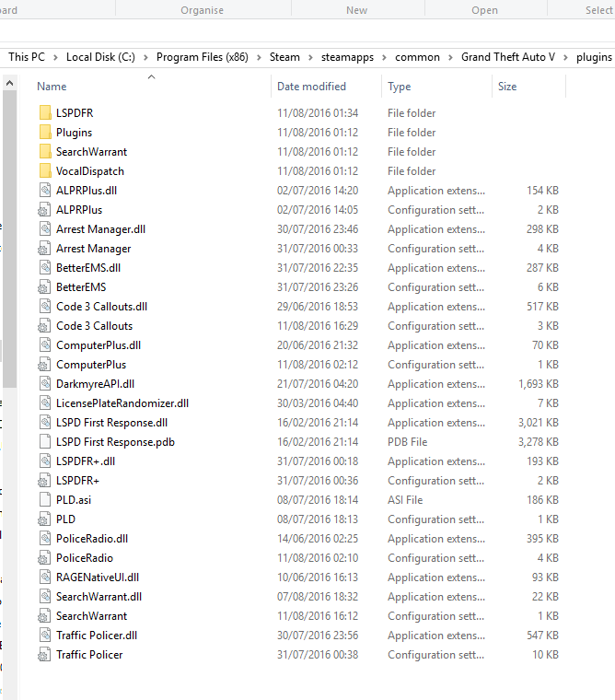
Task: Navigate to Local Disk (C:) breadcrumb
Action: pos(100,57)
